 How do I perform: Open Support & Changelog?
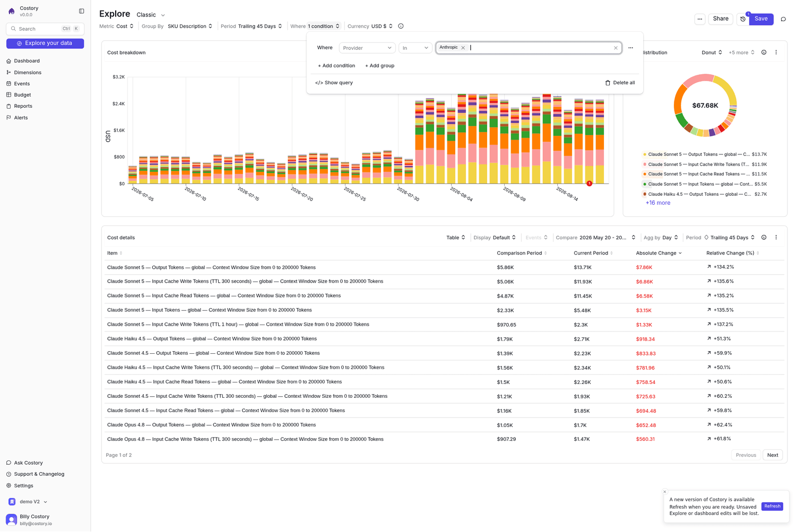click(x=39, y=474)
